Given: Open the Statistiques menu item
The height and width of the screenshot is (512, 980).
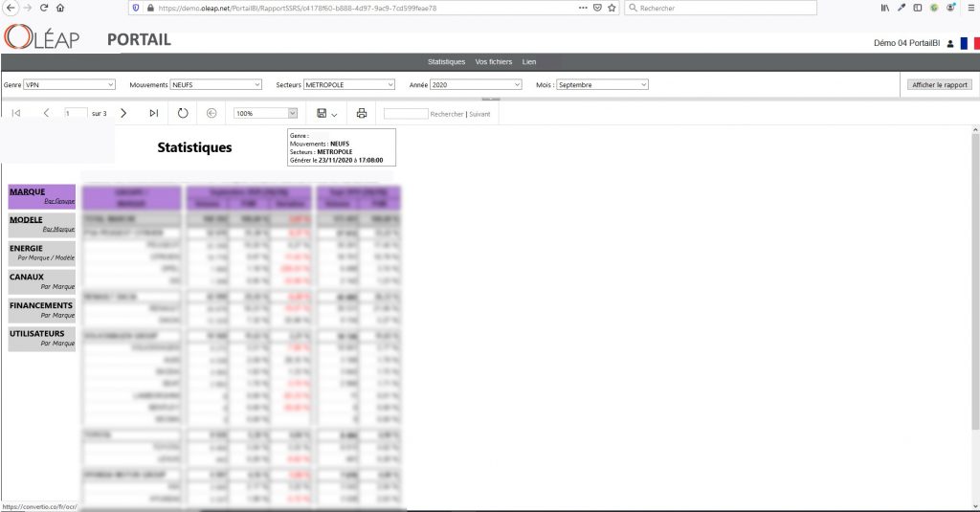Looking at the screenshot, I should tap(446, 61).
